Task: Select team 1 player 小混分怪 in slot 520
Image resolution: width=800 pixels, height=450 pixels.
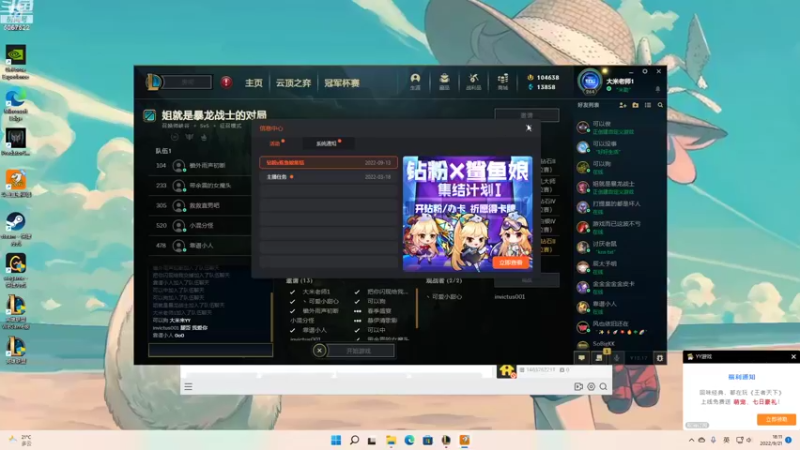Action: (201, 226)
